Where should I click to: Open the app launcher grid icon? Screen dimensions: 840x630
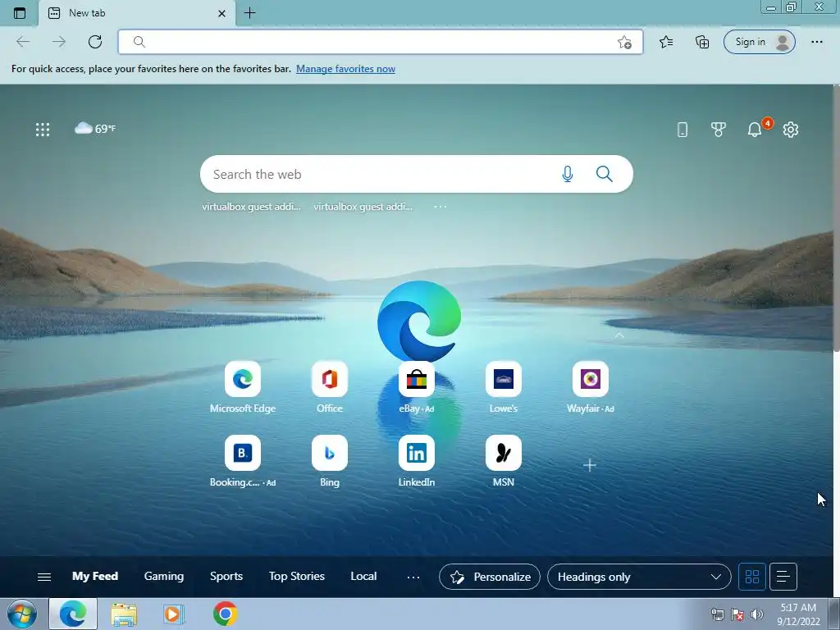tap(43, 129)
